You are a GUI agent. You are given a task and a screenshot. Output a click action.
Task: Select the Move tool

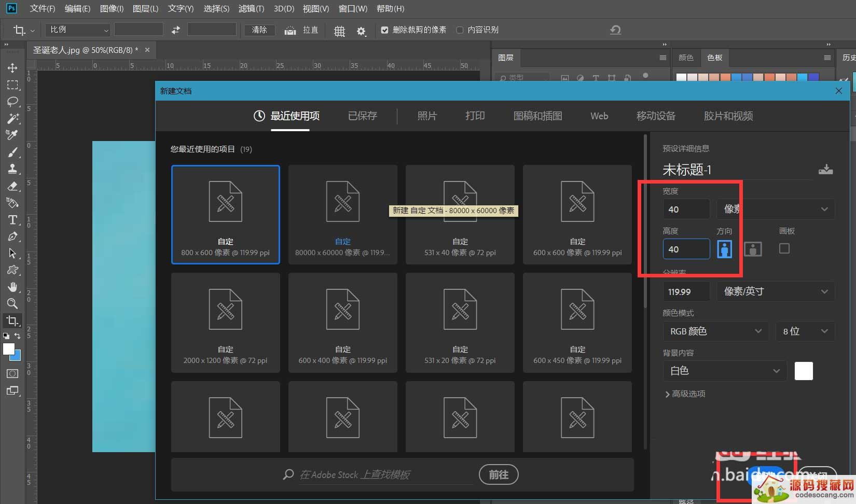(x=12, y=68)
